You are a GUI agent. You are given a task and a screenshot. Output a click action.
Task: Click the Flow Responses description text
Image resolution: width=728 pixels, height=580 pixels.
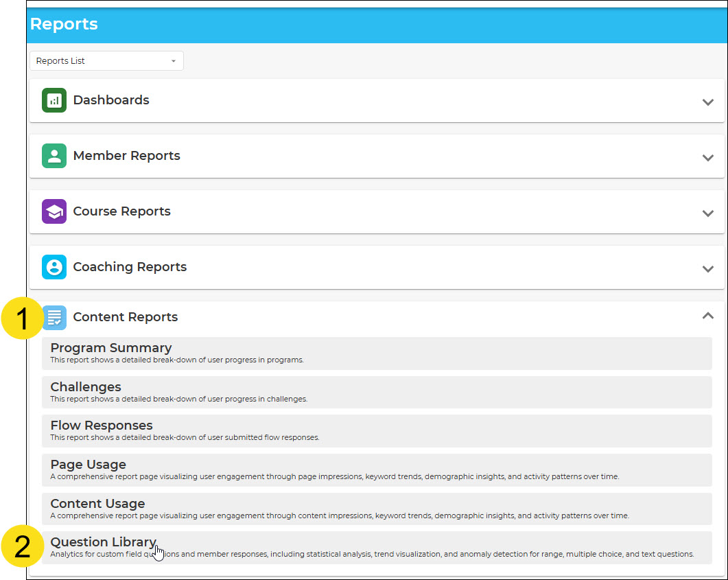pyautogui.click(x=185, y=437)
